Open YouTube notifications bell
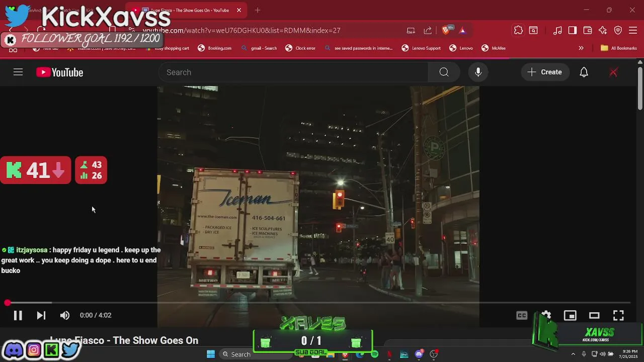This screenshot has width=644, height=362. tap(584, 72)
